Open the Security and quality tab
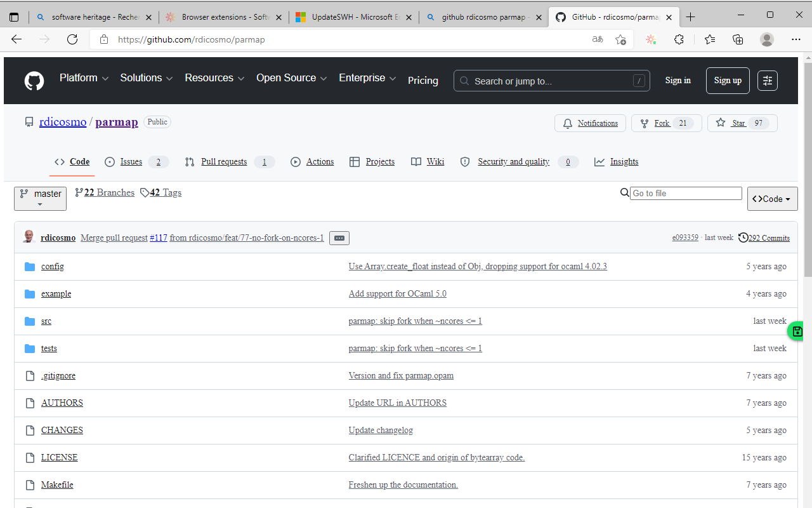812x508 pixels. coord(519,162)
